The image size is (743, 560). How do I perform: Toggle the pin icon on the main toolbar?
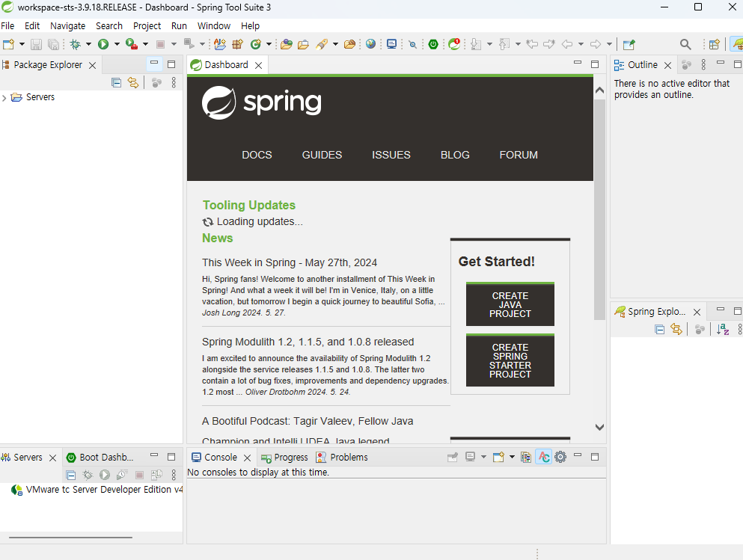click(x=629, y=45)
